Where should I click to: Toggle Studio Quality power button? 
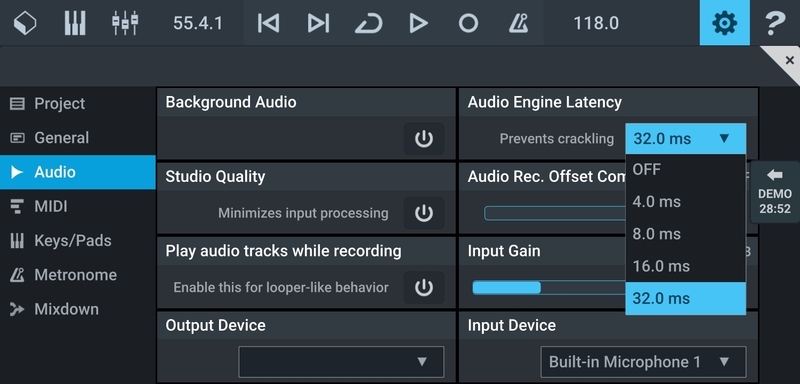point(424,213)
